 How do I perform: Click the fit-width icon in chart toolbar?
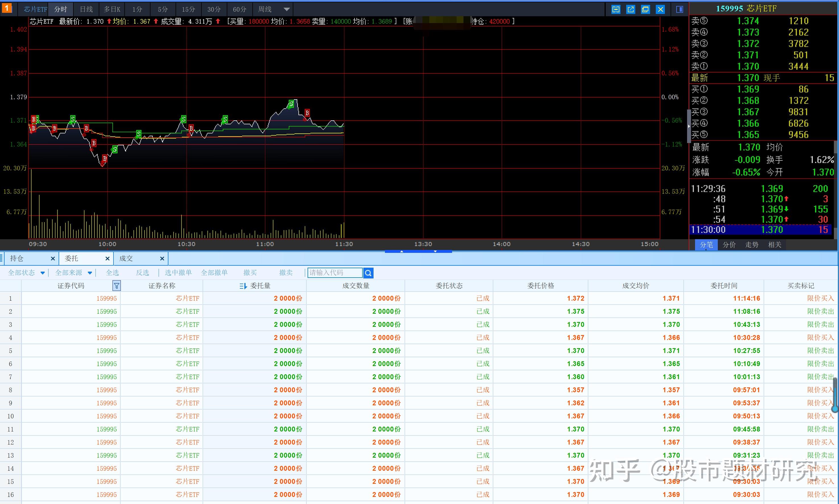tap(616, 9)
